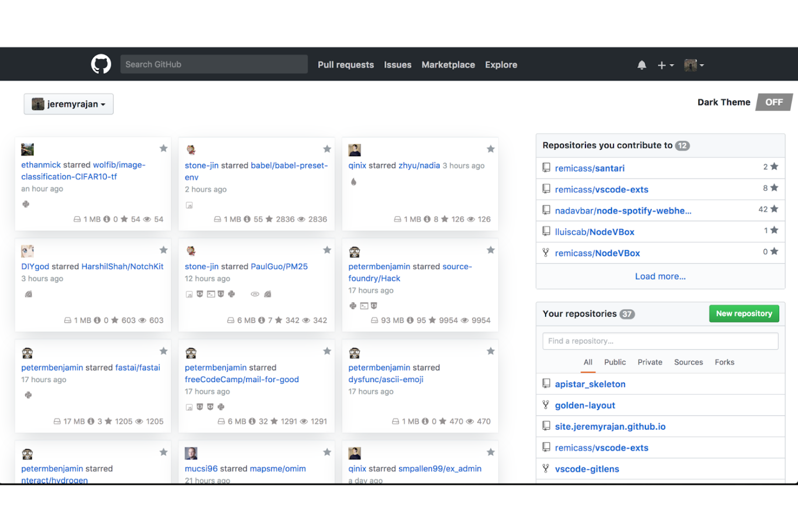Open the fastai/fastai repository link
This screenshot has height=532, width=798.
click(x=137, y=368)
